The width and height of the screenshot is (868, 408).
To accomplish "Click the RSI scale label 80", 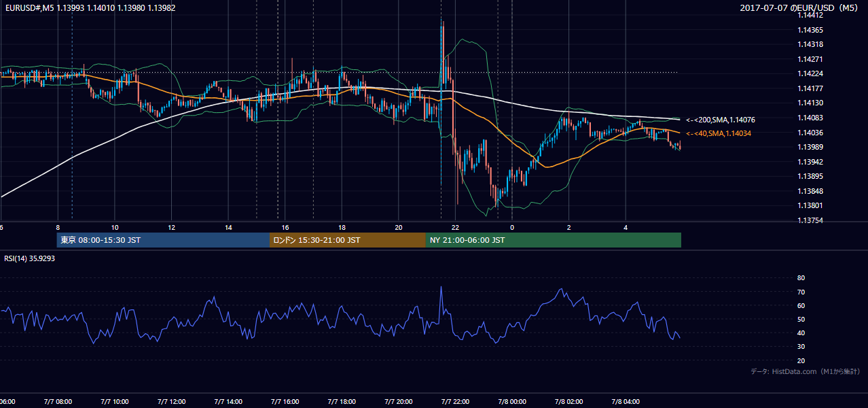I will pos(801,278).
